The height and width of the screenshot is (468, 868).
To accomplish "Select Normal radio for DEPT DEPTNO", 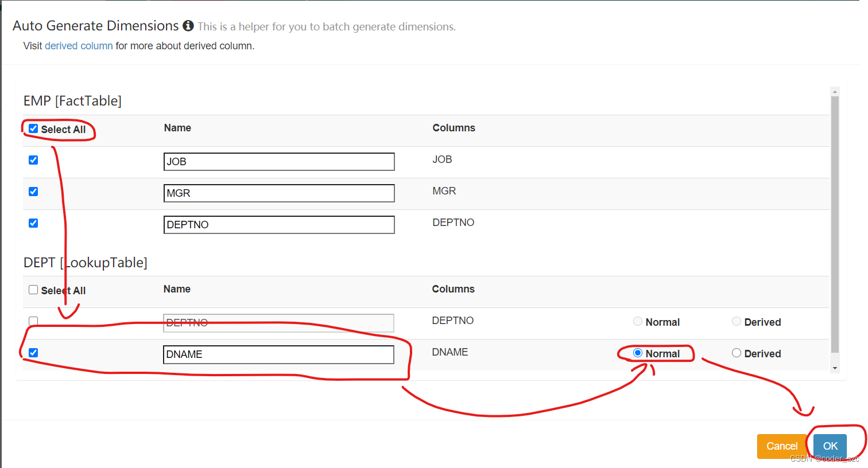I will (x=638, y=321).
